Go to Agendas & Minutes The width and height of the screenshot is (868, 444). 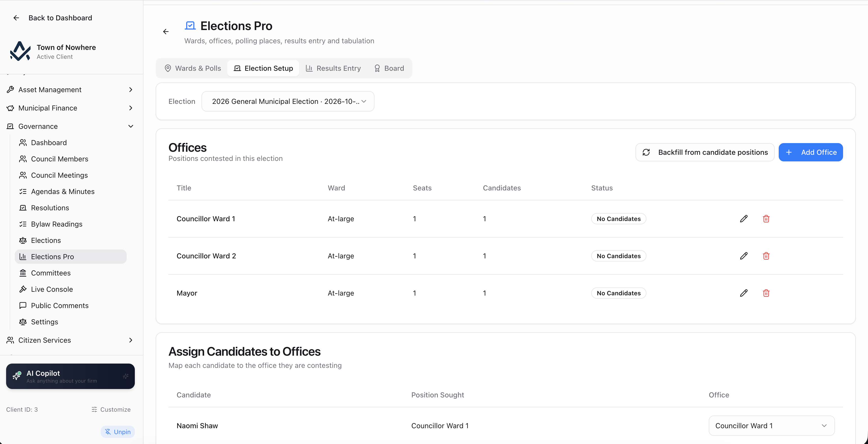(x=71, y=191)
